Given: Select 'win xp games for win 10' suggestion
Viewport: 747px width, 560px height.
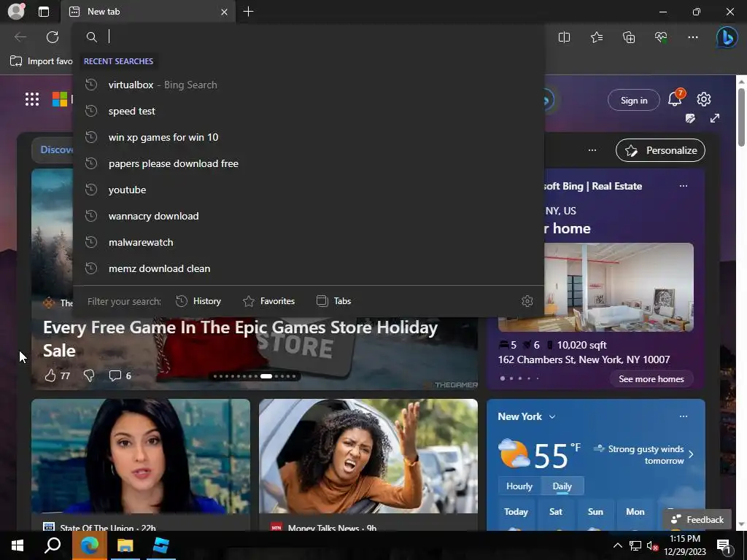Looking at the screenshot, I should [x=309, y=137].
